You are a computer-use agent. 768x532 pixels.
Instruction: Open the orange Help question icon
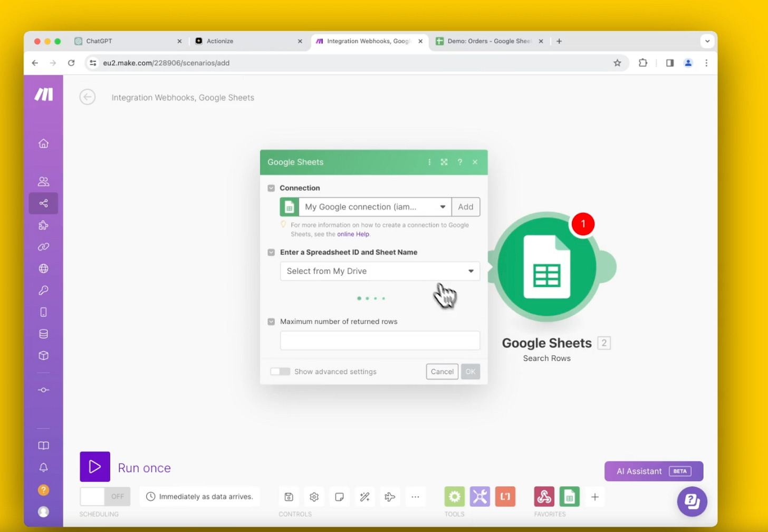pos(43,490)
